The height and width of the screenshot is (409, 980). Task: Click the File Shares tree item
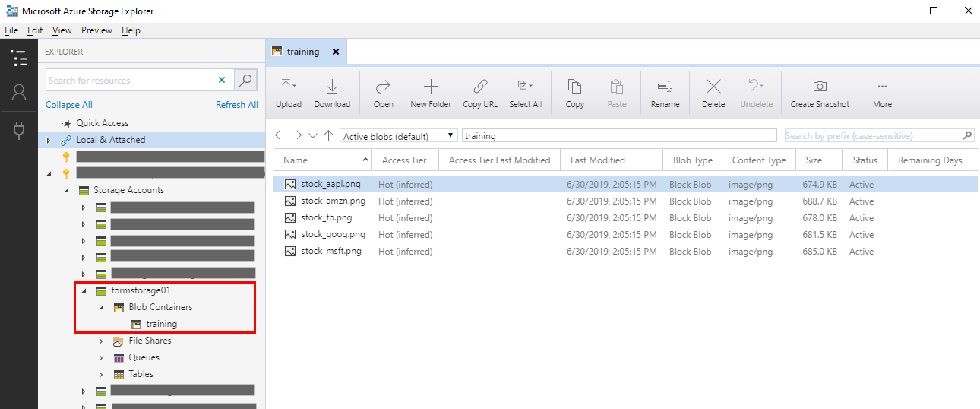pos(150,341)
